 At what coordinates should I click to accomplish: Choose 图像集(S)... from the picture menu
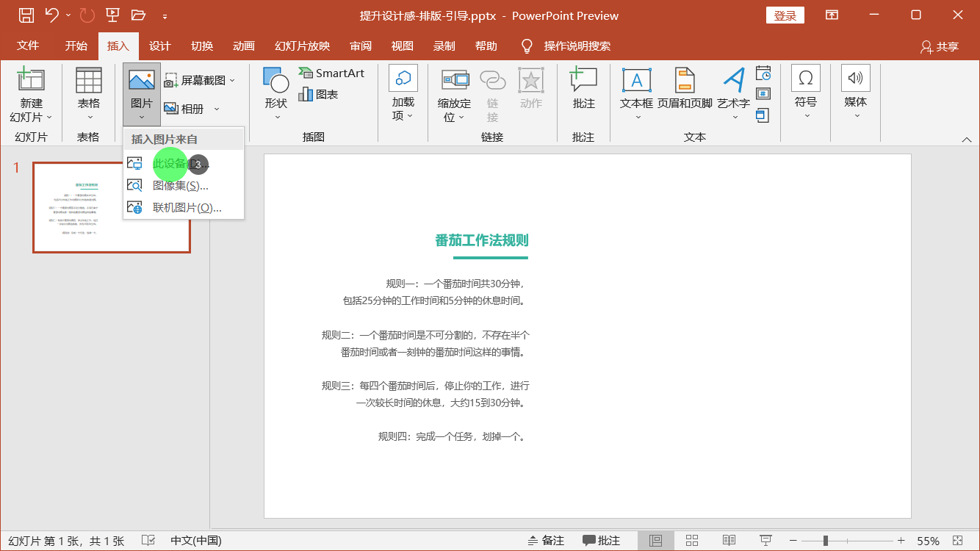184,185
